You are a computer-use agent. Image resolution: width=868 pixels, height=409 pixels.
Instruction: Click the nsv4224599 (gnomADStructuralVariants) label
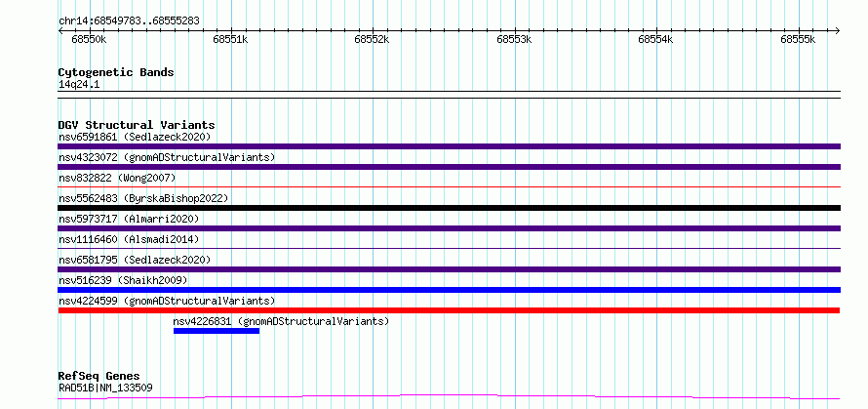coord(167,301)
